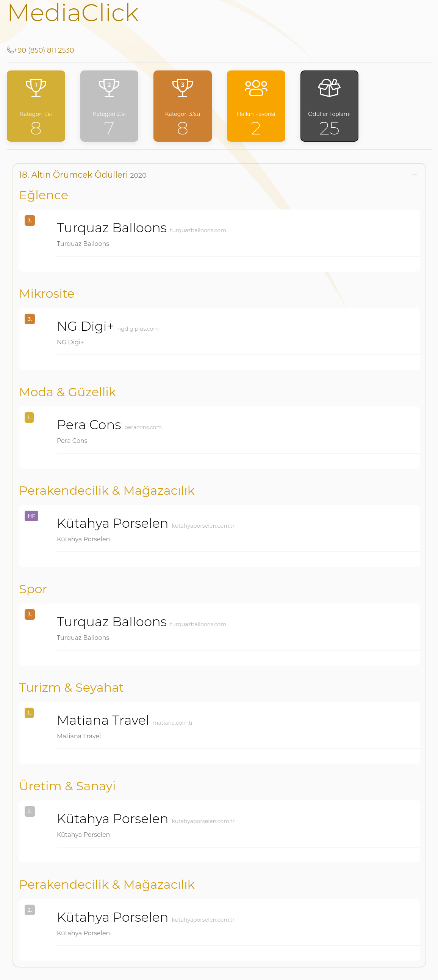Click the rank 1 badge beside Pera Cons

pos(29,417)
